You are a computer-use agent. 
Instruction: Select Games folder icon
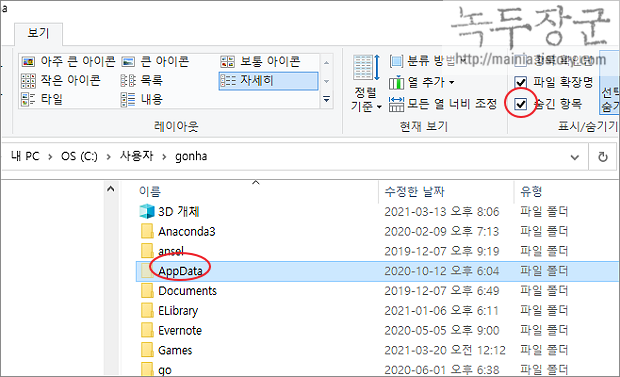coord(147,350)
